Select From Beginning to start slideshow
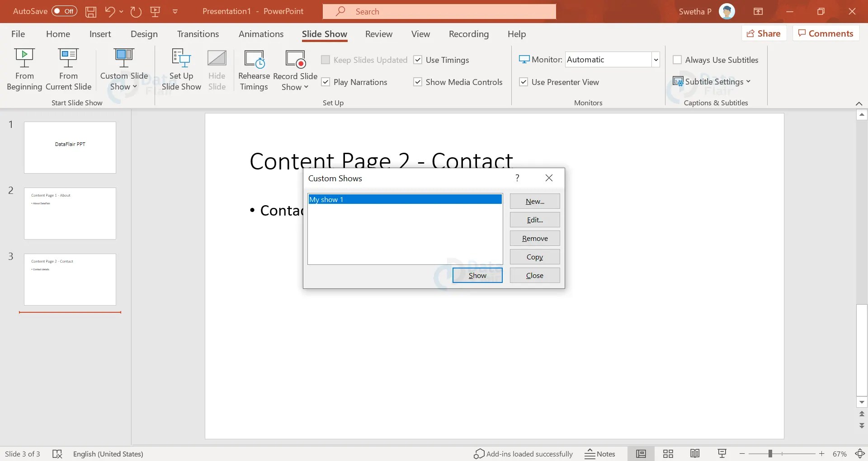Viewport: 868px width, 461px height. 24,69
